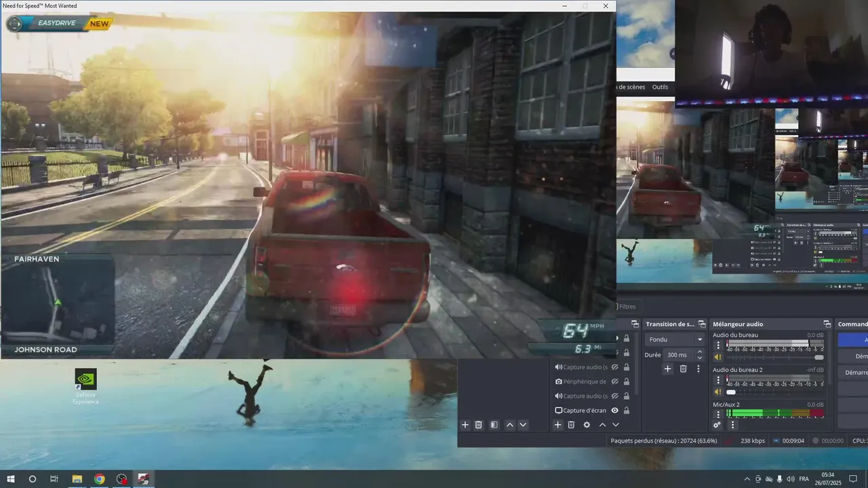868x488 pixels.
Task: Undock the Mélangeur audio panel
Action: click(827, 324)
